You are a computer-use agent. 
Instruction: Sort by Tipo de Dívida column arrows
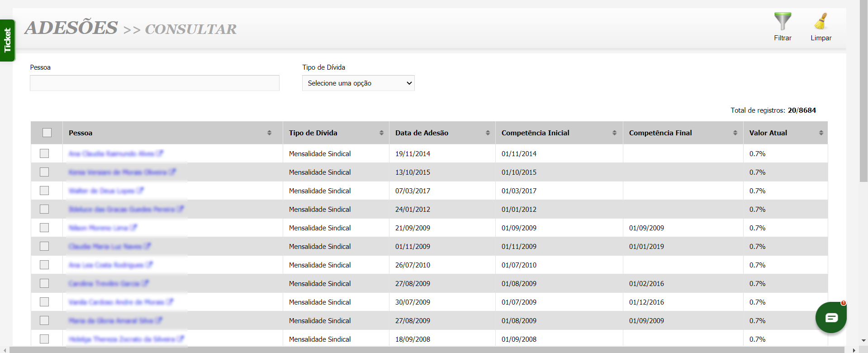(381, 133)
